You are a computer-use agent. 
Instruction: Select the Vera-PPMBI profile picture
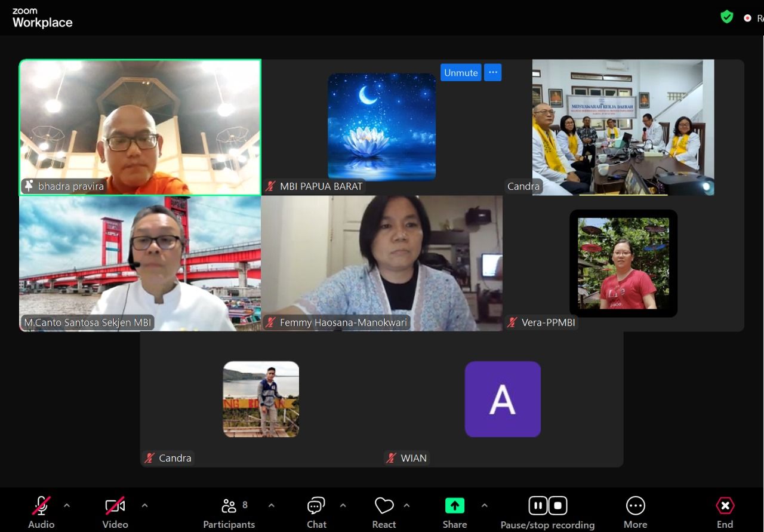[623, 263]
